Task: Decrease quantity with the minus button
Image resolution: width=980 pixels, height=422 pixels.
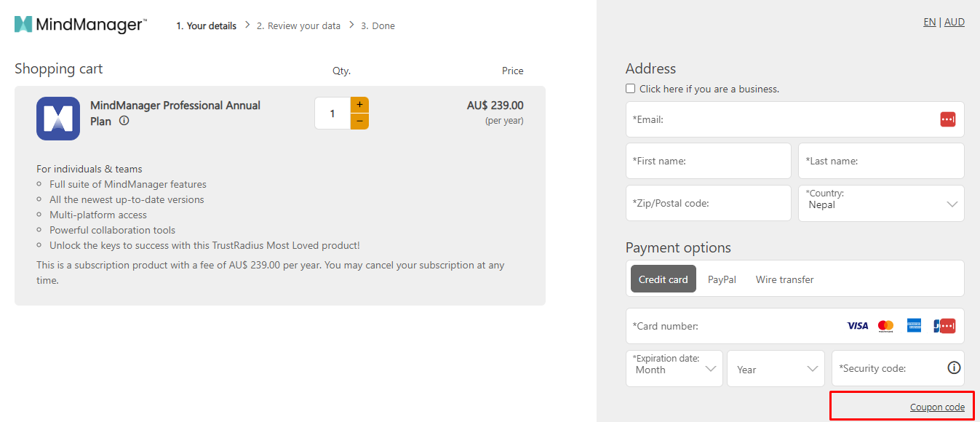Action: tap(359, 122)
